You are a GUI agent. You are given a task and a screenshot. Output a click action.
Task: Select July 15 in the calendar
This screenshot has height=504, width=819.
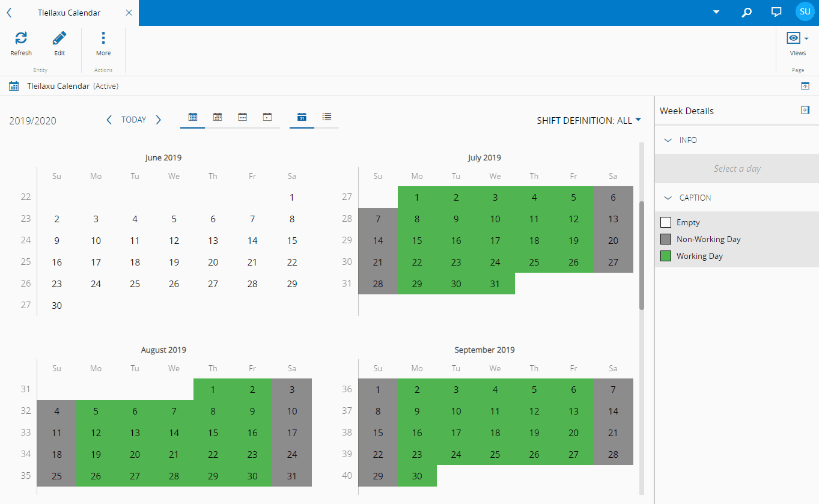(417, 240)
